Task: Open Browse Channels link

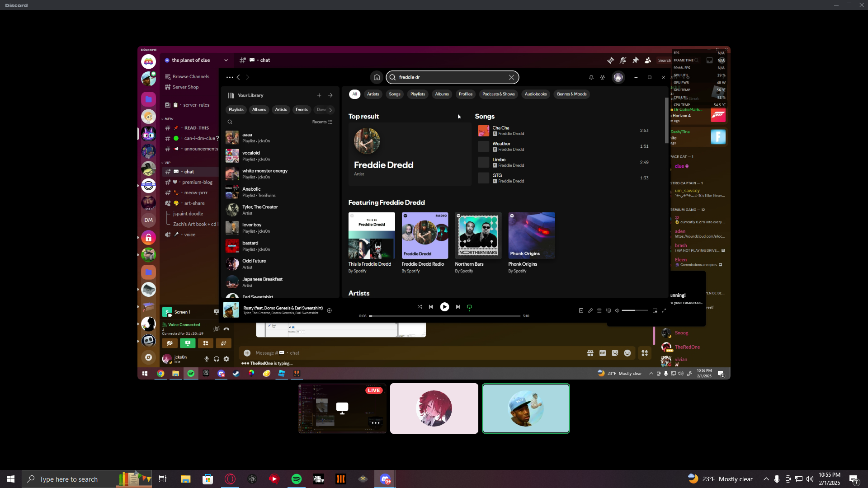Action: [x=190, y=76]
